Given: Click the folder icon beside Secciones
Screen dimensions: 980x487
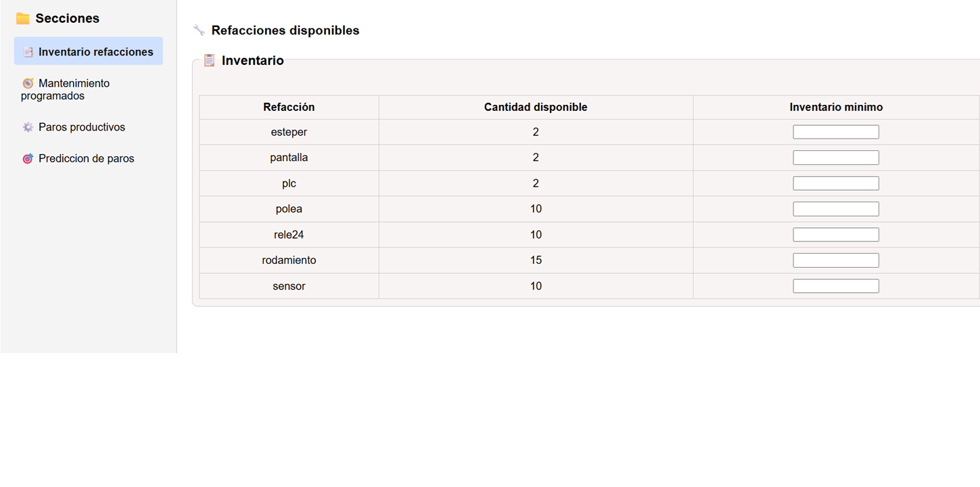Looking at the screenshot, I should [22, 18].
